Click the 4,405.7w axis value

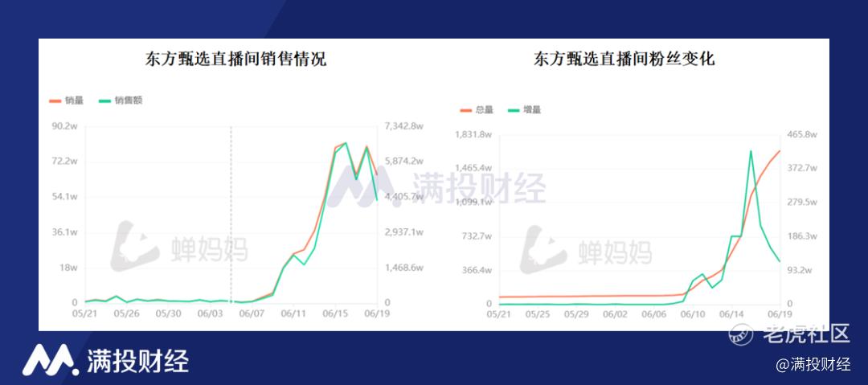point(404,197)
